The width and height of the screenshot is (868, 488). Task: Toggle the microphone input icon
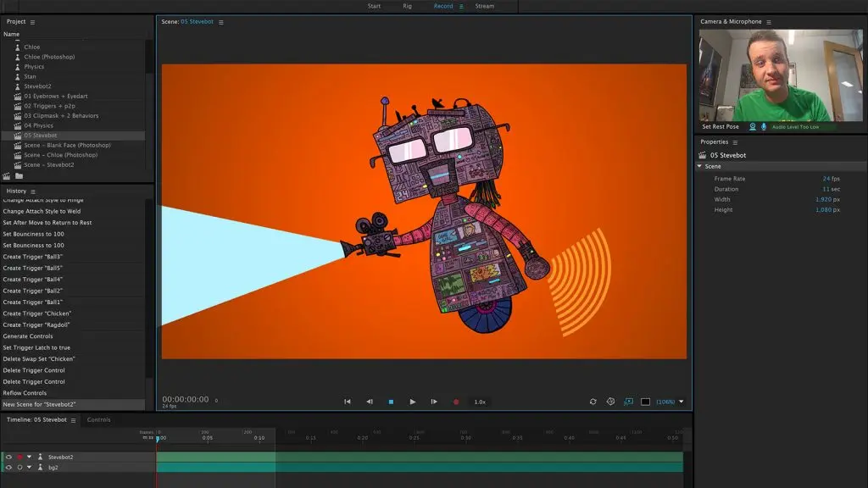tap(764, 126)
